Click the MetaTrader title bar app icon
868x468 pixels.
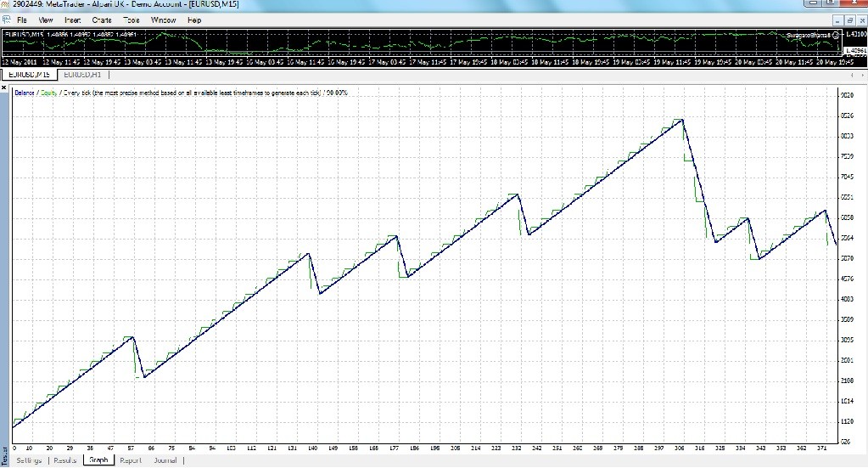pos(4,4)
